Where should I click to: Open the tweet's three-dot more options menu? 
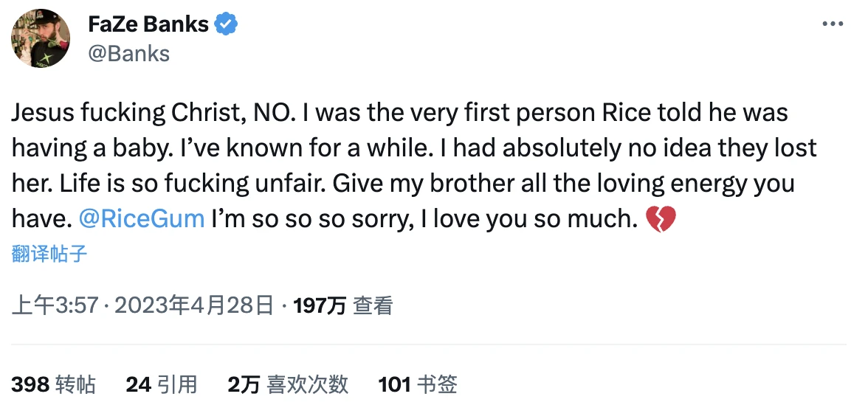[x=833, y=24]
